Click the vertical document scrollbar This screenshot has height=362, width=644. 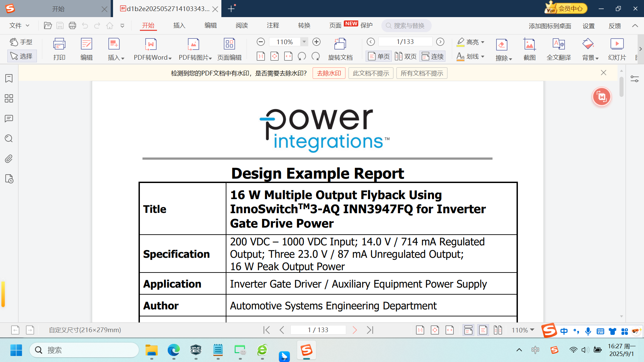tap(621, 86)
